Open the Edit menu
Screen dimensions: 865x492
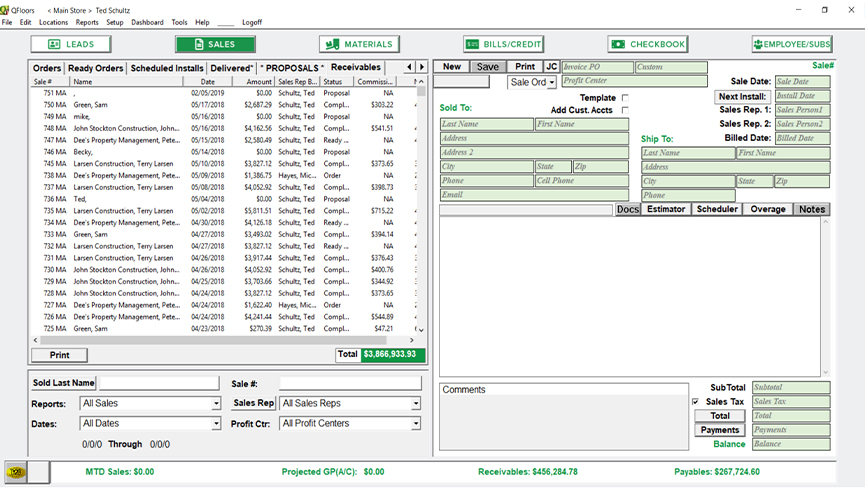[25, 23]
